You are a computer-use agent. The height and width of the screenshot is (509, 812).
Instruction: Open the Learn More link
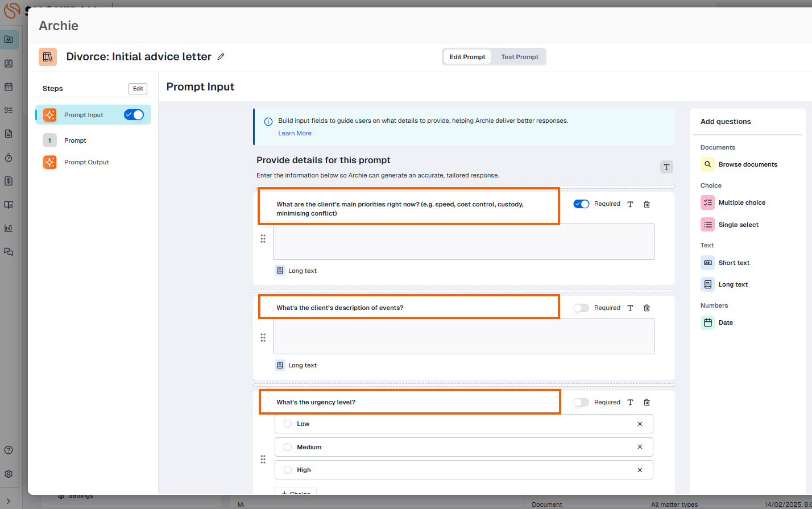[x=295, y=133]
